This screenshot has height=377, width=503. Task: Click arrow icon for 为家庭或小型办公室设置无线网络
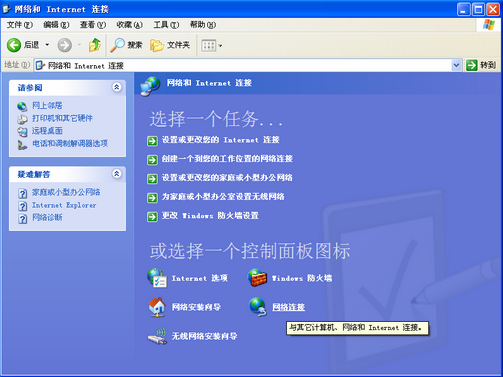152,198
